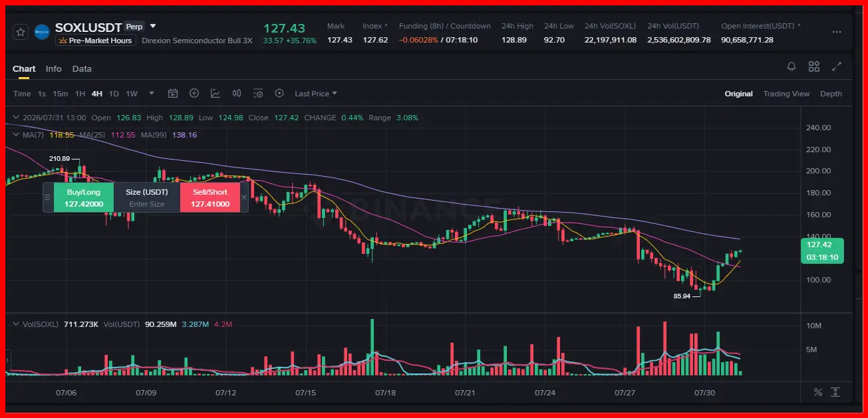Open the Last Price dropdown

coord(316,94)
